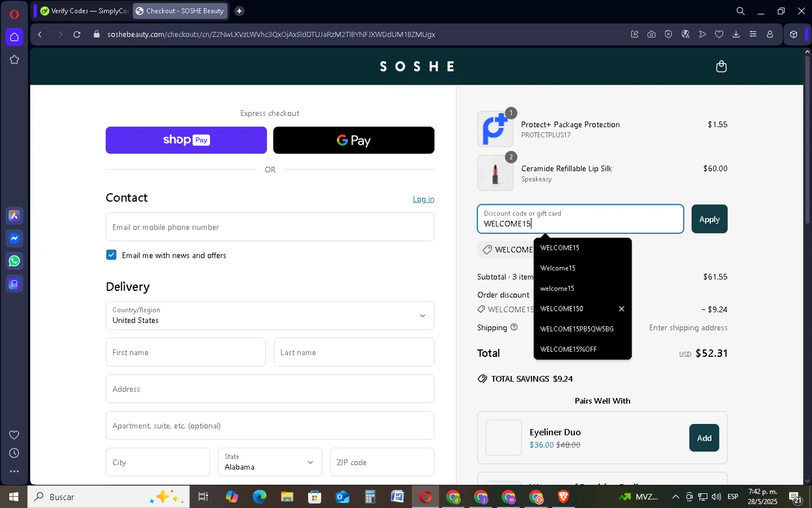Image resolution: width=812 pixels, height=508 pixels.
Task: Open the State dropdown showing Alabama
Action: 270,462
